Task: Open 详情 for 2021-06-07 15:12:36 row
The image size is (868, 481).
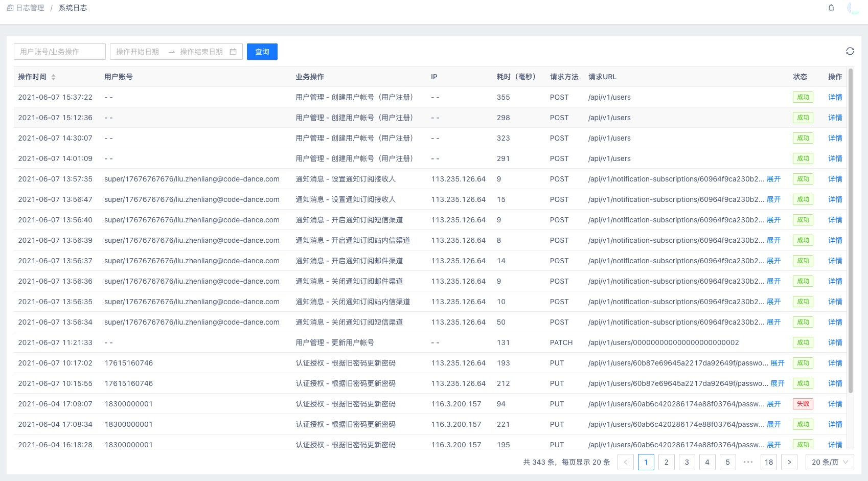Action: point(835,118)
